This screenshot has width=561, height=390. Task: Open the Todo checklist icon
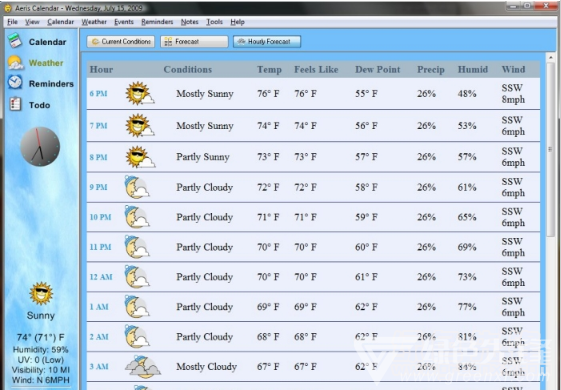click(15, 104)
